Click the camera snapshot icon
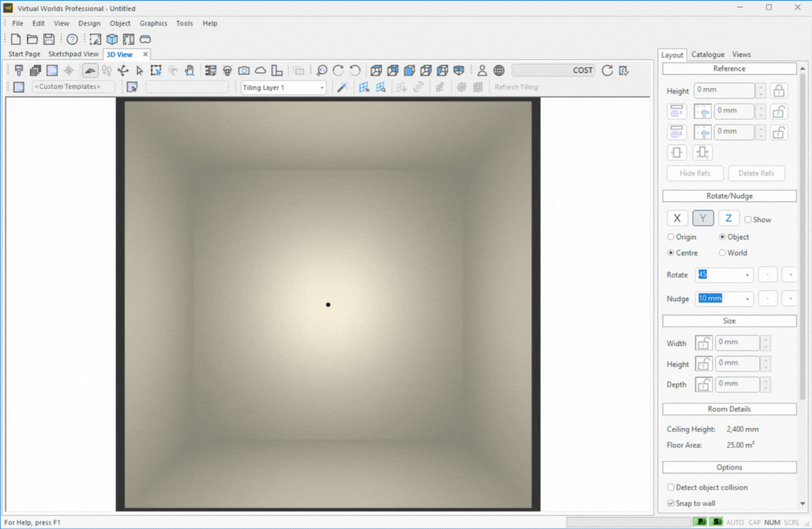Screen dimensions: 812x529 point(244,70)
